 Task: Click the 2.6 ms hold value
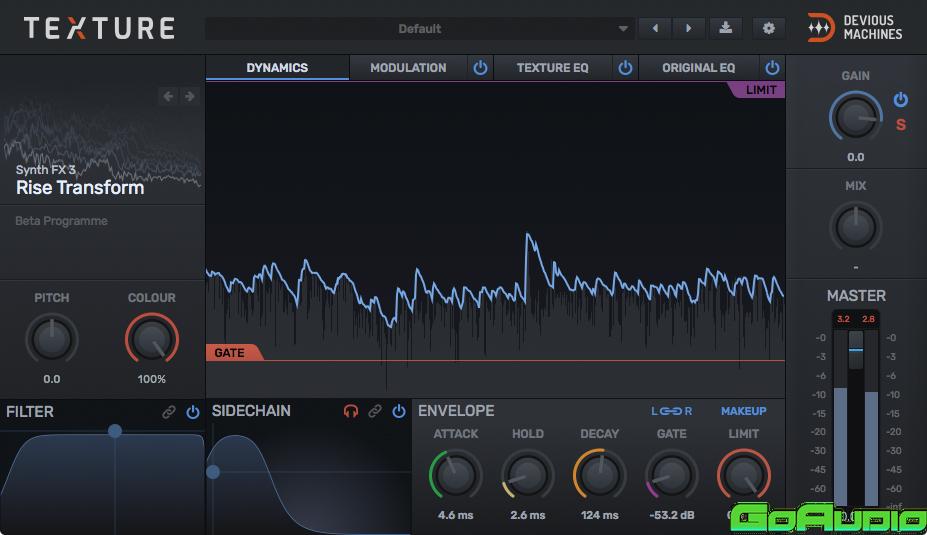527,515
